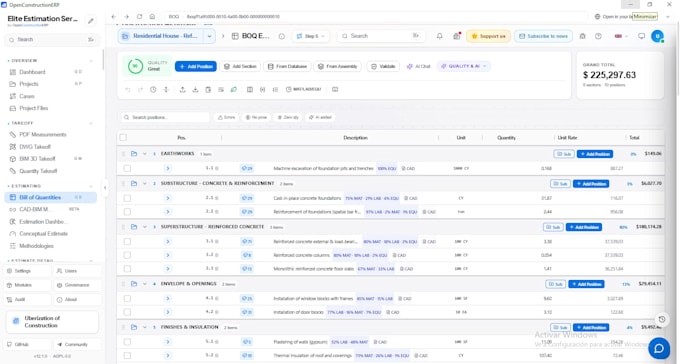Toggle the select-all checkbox in table header
This screenshot has width=680, height=364.
point(123,138)
